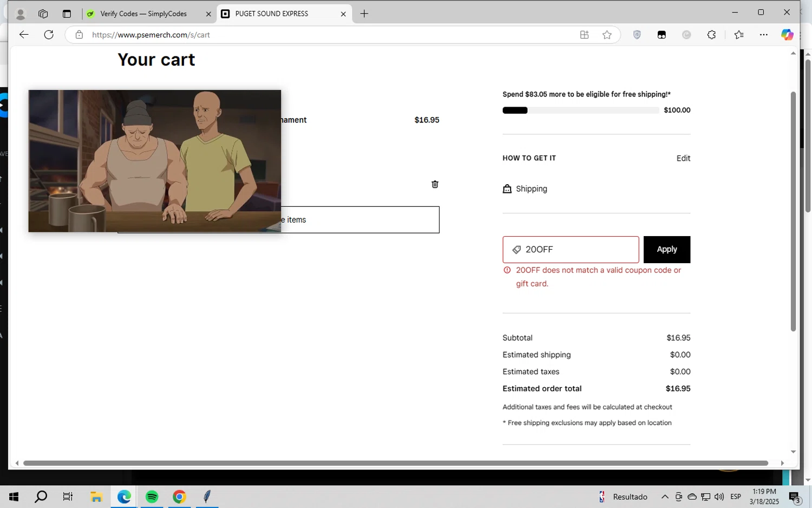Switch to Verify Codes — SimplyCodes tab
Viewport: 812px width, 508px height.
point(143,14)
